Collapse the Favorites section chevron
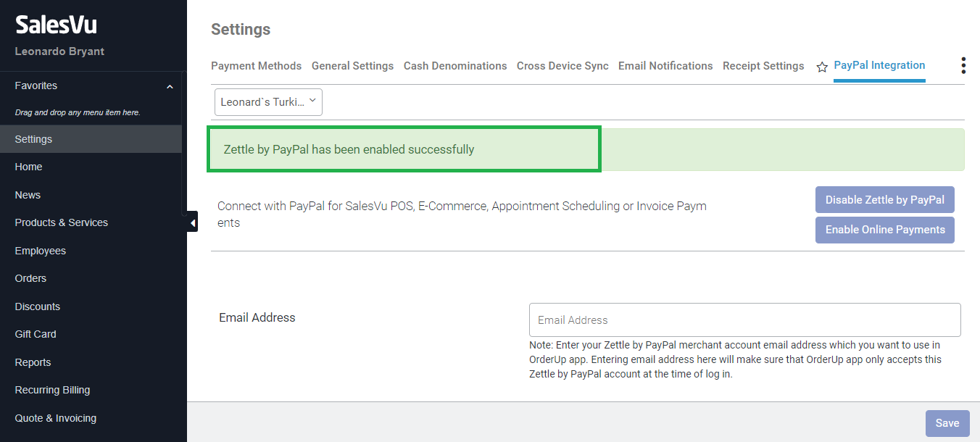 (x=170, y=86)
